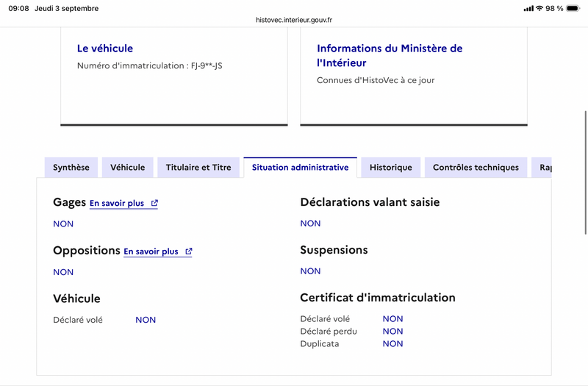Select the Titulaire et Titre tab
588x386 pixels.
pyautogui.click(x=198, y=168)
